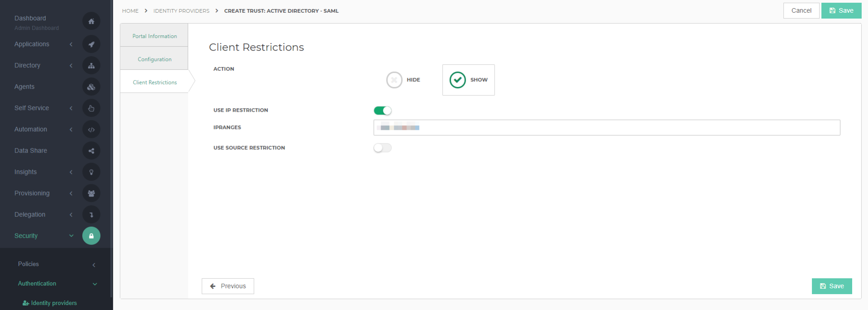Screen dimensions: 868x310
Task: Select the HIDE action option
Action: [x=403, y=80]
